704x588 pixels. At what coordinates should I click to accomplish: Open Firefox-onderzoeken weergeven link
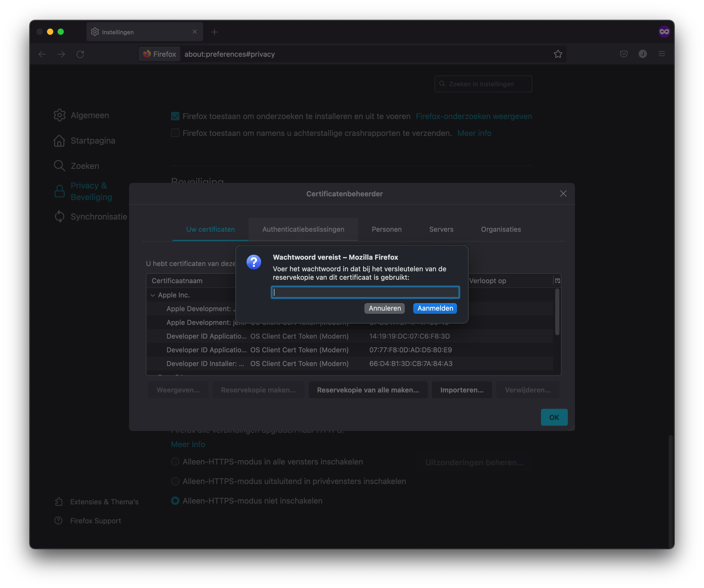pyautogui.click(x=474, y=116)
